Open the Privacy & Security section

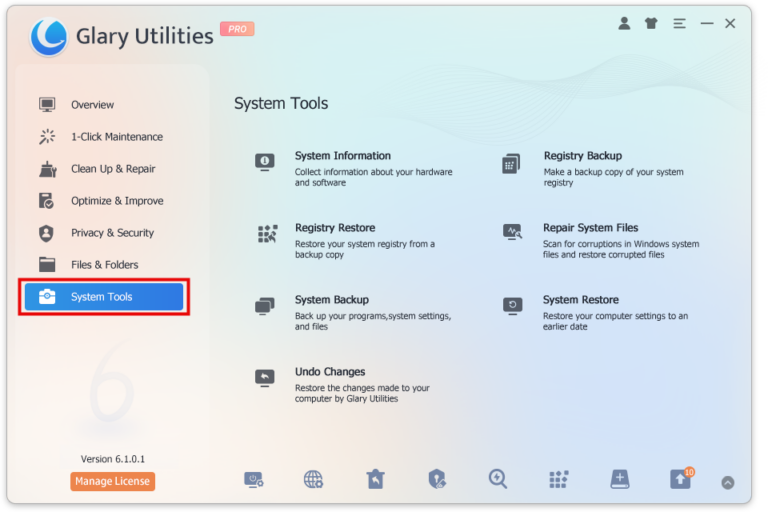112,233
